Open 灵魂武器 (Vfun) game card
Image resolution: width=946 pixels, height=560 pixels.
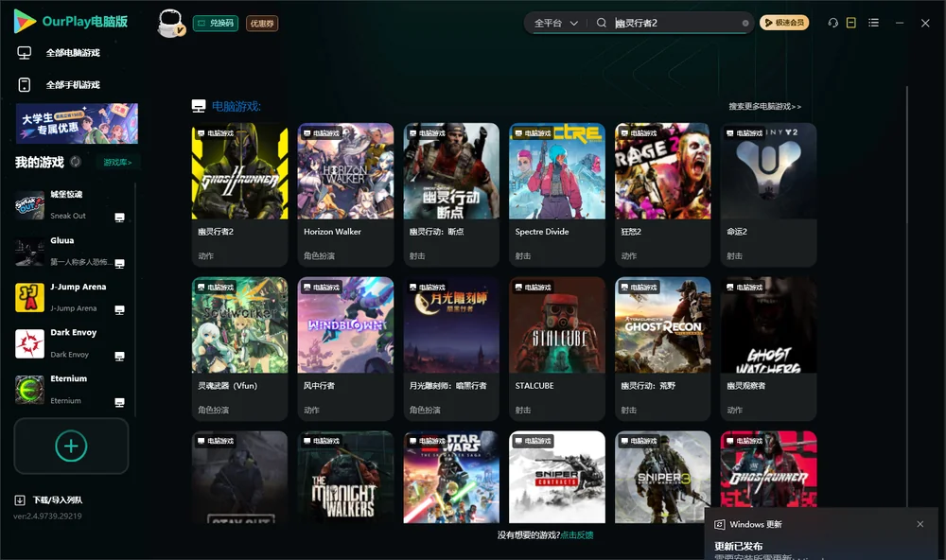click(x=240, y=349)
